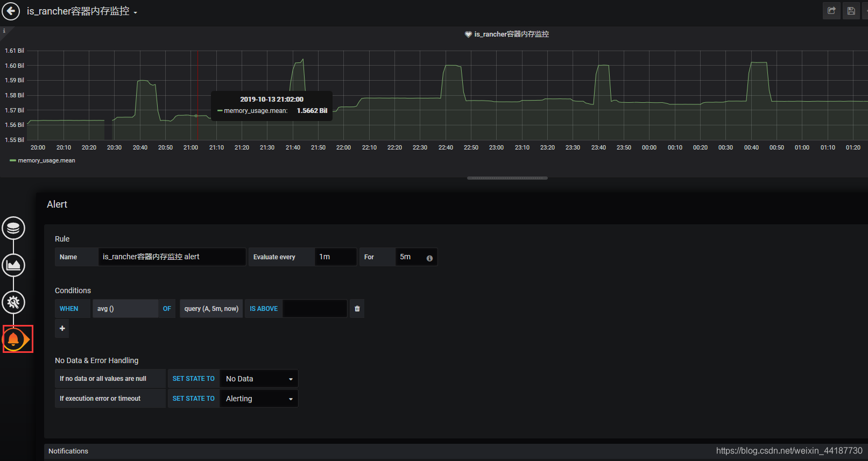The width and height of the screenshot is (868, 461).
Task: Expand the Notifications section
Action: [68, 451]
